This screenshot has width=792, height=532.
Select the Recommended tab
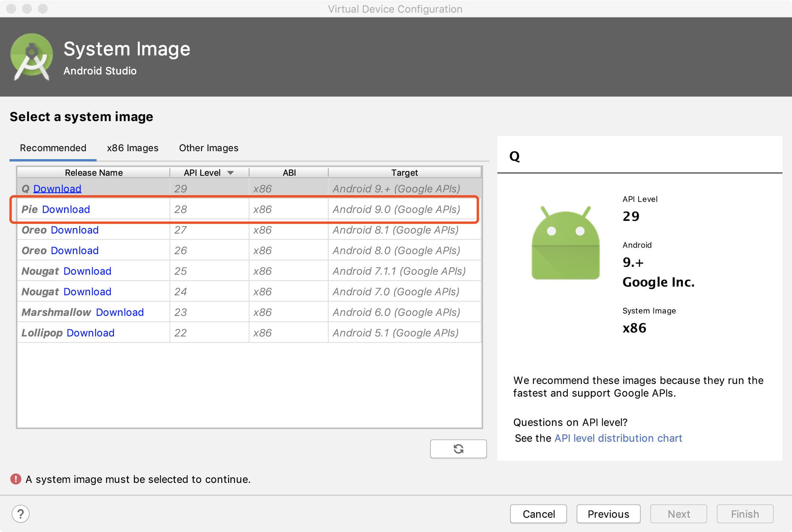53,148
